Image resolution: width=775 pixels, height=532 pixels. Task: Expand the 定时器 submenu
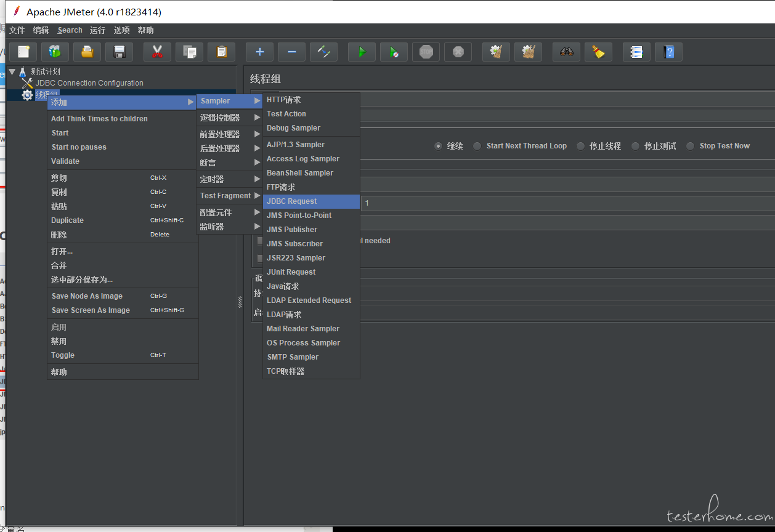230,179
